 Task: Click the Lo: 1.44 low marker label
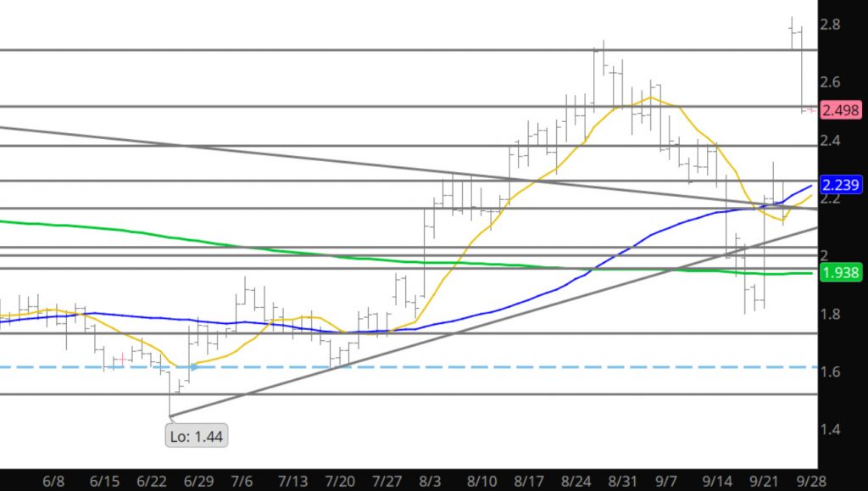point(197,436)
